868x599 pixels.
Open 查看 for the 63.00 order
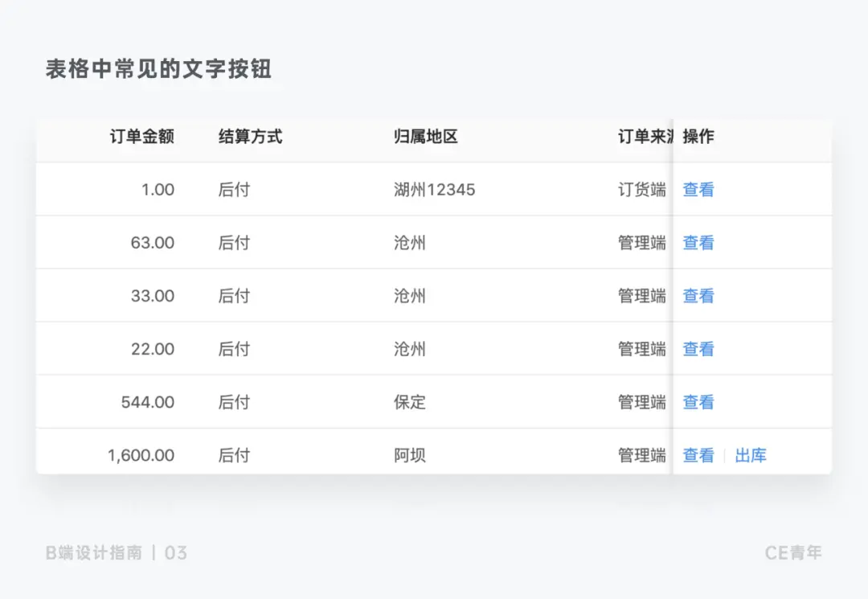coord(698,243)
